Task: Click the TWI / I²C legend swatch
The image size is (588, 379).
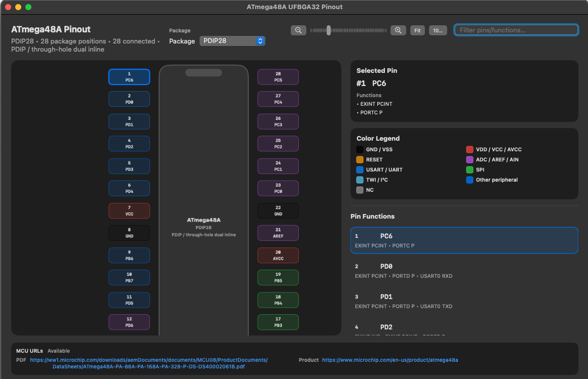Action: [360, 180]
